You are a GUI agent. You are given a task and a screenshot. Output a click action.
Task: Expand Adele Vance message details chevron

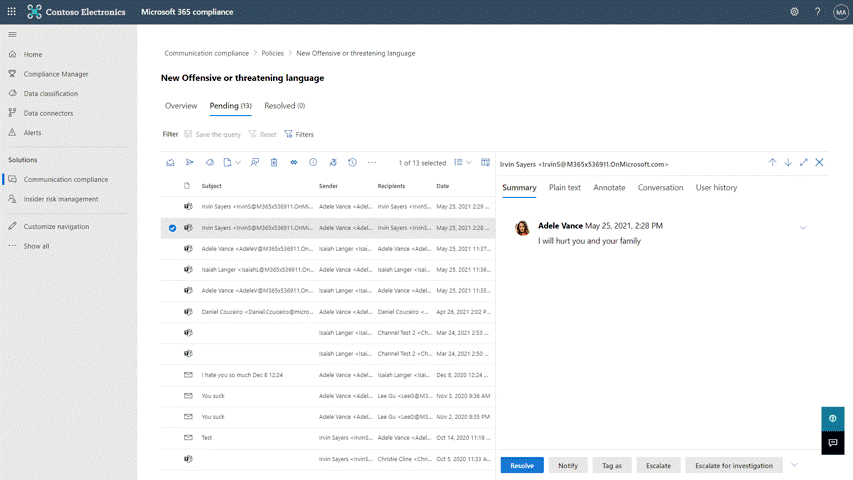point(803,228)
